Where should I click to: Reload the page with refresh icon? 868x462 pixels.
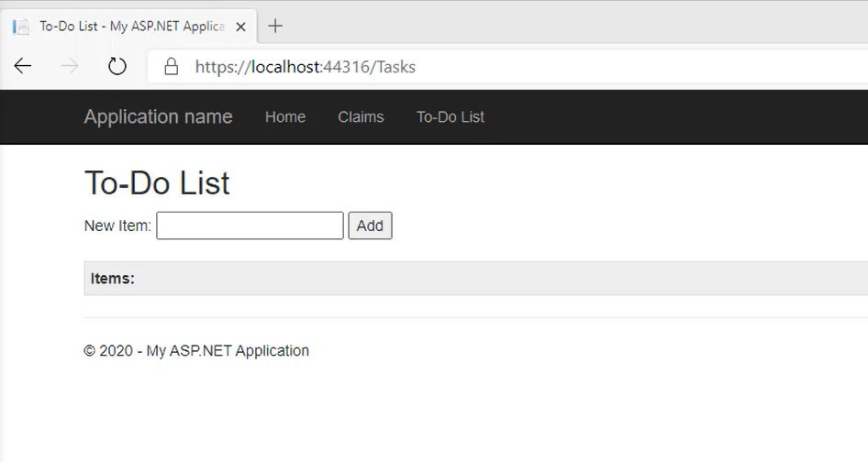117,66
